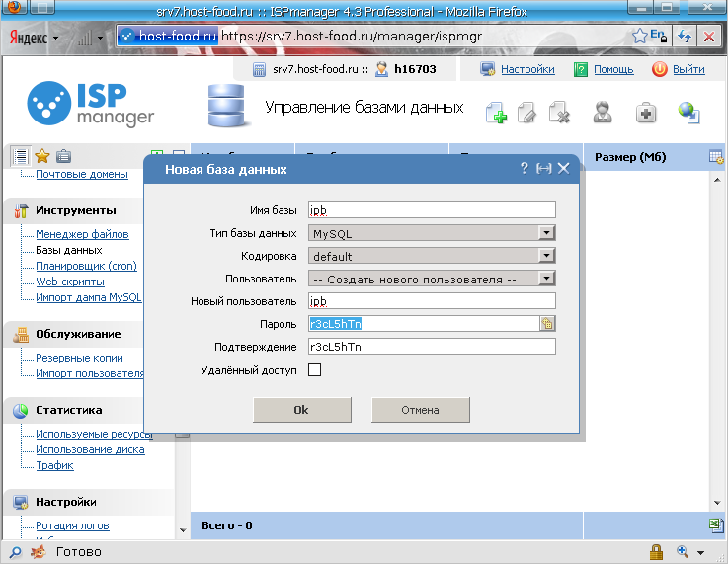This screenshot has height=564, width=728.
Task: Expand the 'Кодировка' default dropdown
Action: coord(432,256)
